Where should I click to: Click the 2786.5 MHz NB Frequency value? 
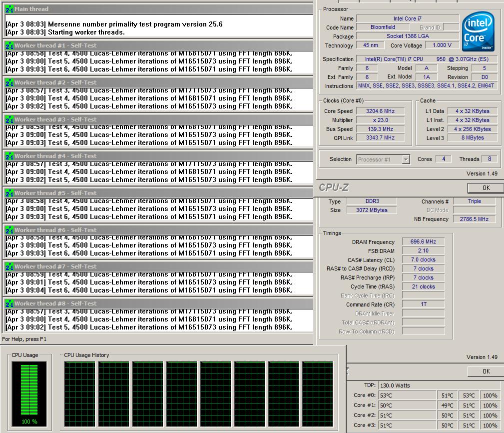[x=474, y=219]
